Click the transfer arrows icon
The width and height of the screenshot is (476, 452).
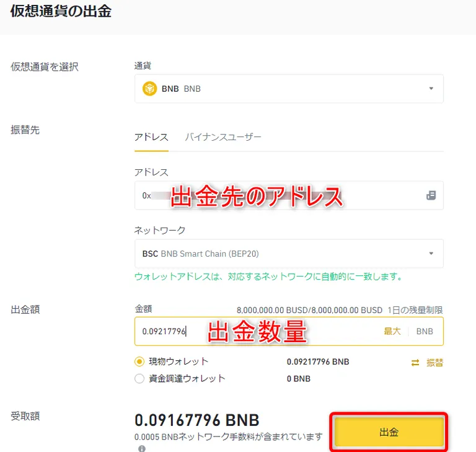click(415, 362)
